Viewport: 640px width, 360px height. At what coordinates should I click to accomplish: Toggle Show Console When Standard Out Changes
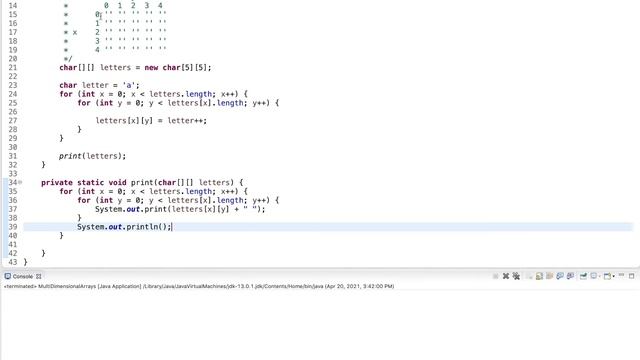(560, 276)
